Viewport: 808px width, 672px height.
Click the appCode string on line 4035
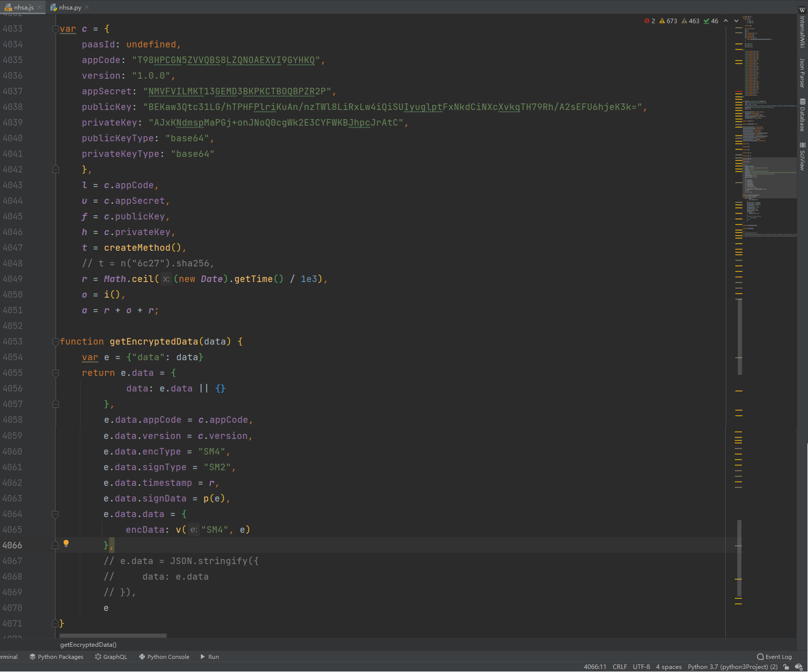click(226, 60)
